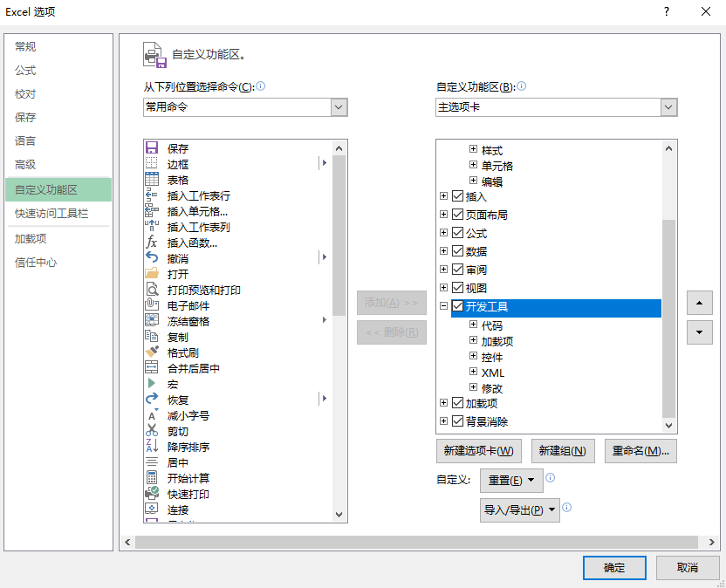Image resolution: width=726 pixels, height=588 pixels.
Task: Expand the 控件 group
Action: pos(473,356)
